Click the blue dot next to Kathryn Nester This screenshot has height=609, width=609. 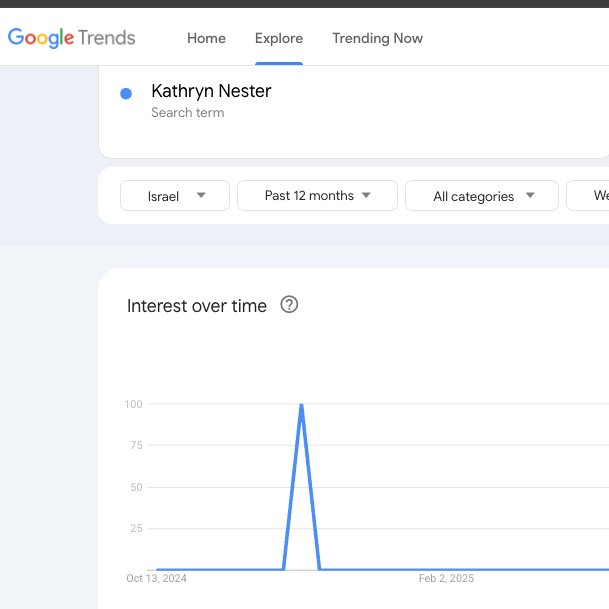[x=126, y=93]
